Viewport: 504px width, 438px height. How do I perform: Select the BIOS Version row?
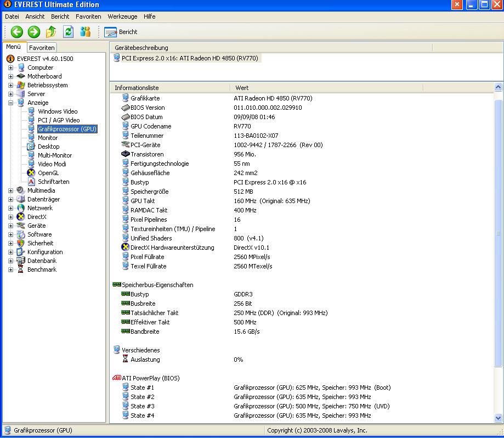(302, 108)
